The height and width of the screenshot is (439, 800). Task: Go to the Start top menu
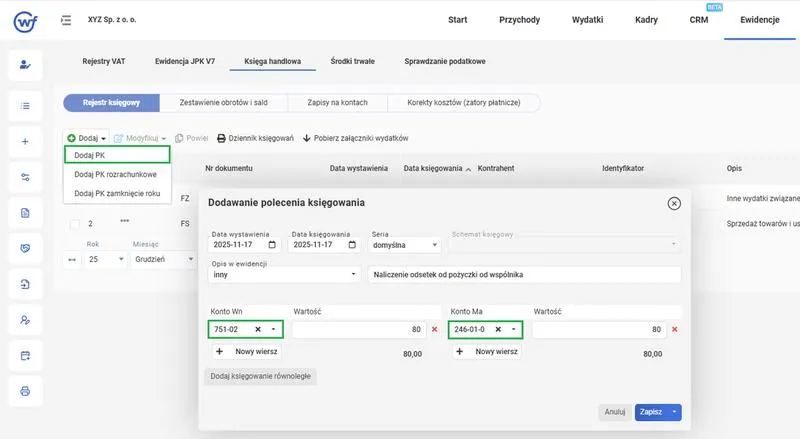click(457, 20)
